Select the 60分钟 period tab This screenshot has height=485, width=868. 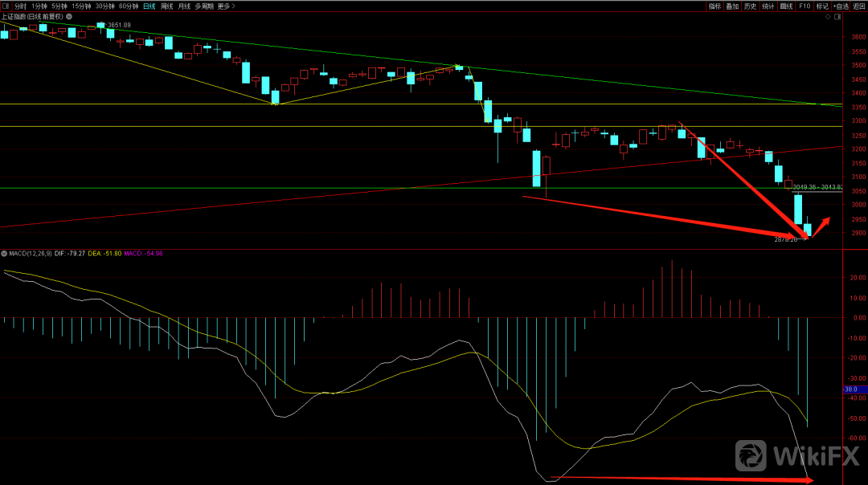pos(128,6)
